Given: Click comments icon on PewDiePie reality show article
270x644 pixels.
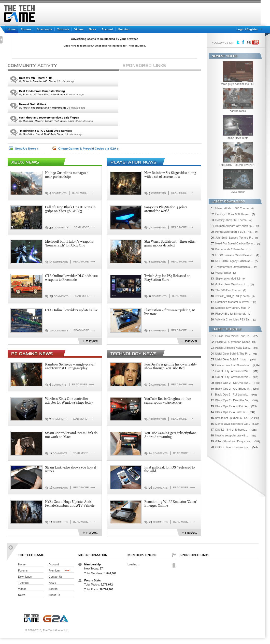Looking at the screenshot, I should pyautogui.click(x=146, y=385).
